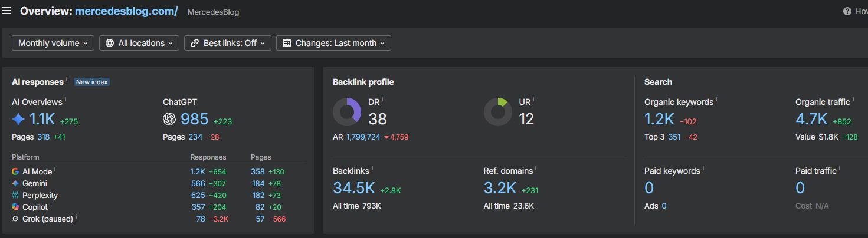
Task: Click the Paid keywords info icon
Action: coord(703,168)
